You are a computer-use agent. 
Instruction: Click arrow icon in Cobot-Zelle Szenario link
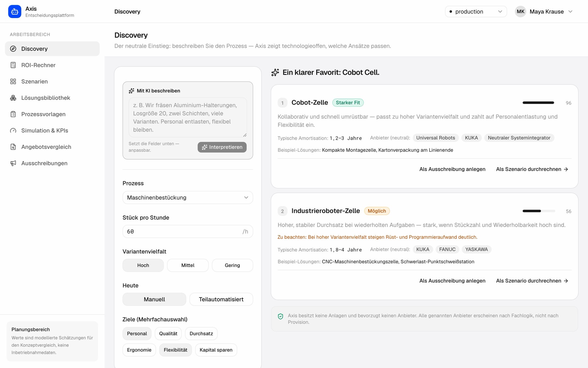566,169
